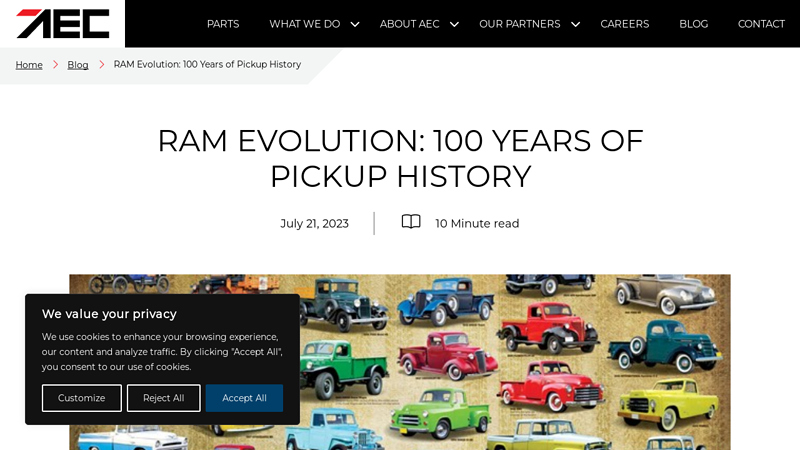The width and height of the screenshot is (800, 450).
Task: Expand the Our Partners chevron
Action: coord(576,24)
